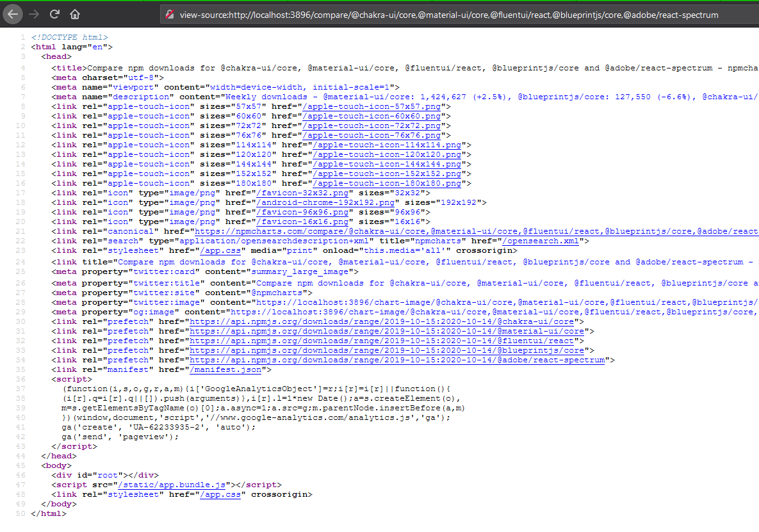
Task: Open the apple-touch-icon-144x144.png link
Action: point(387,165)
